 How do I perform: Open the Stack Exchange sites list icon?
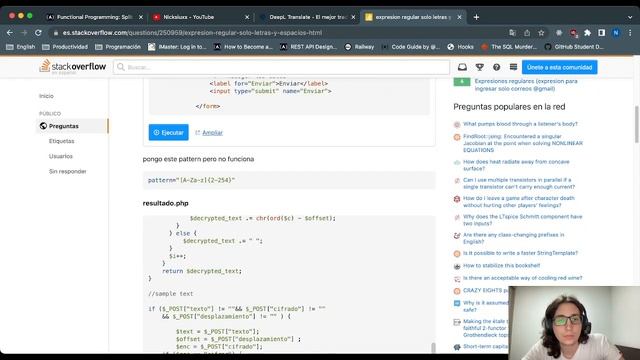coord(513,67)
